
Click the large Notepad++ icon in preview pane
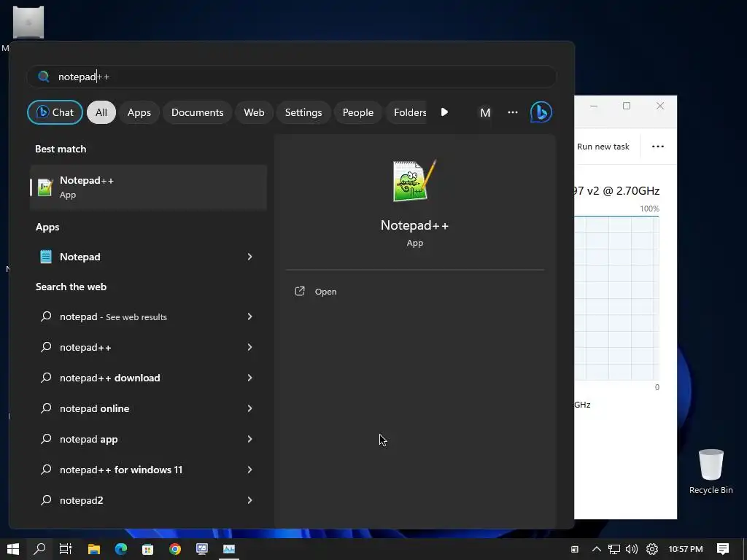pyautogui.click(x=414, y=181)
